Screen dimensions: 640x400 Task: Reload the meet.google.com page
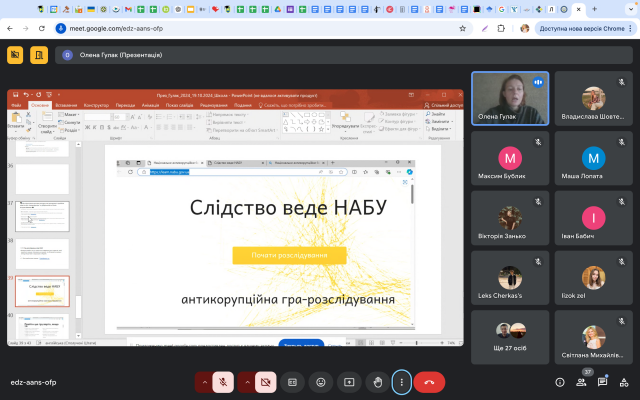pyautogui.click(x=42, y=29)
